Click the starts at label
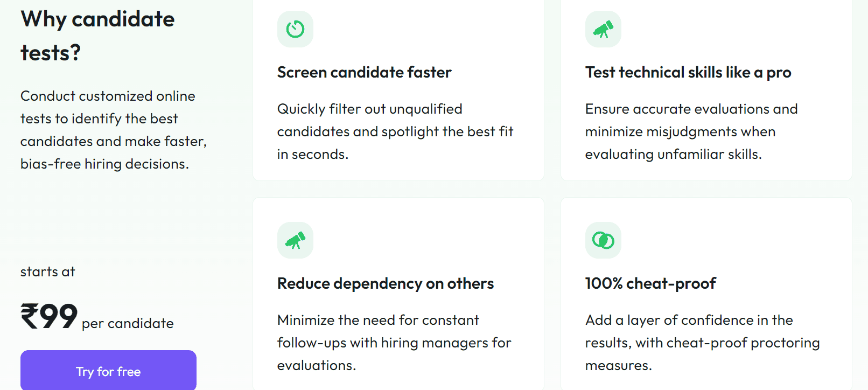 (47, 271)
